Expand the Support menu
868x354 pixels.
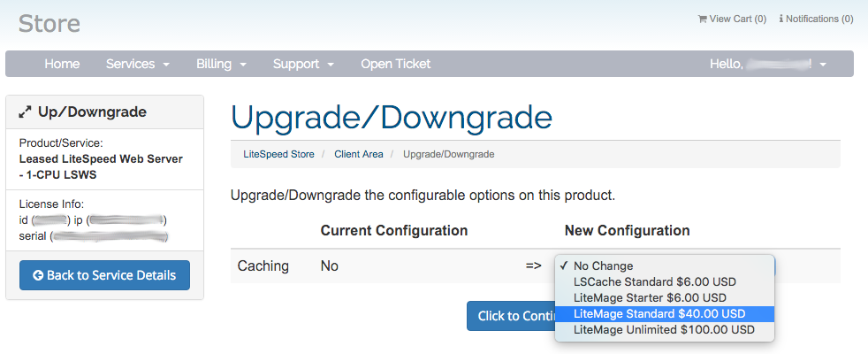click(303, 64)
